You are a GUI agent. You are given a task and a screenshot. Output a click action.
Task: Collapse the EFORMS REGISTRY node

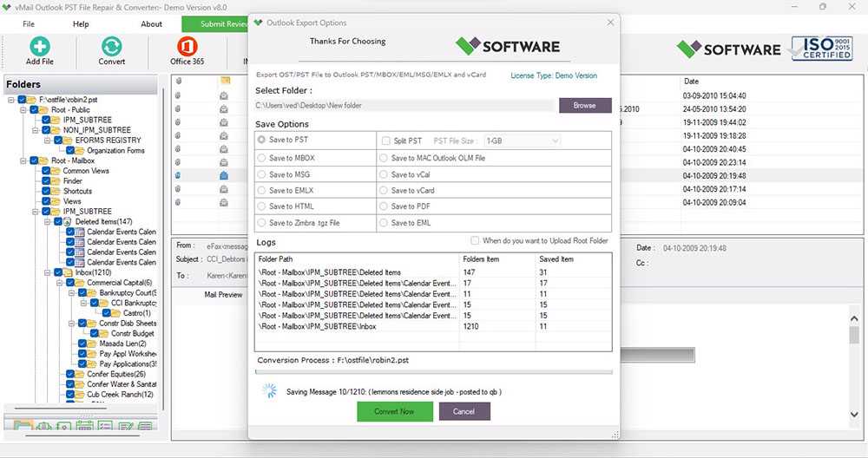pyautogui.click(x=48, y=141)
